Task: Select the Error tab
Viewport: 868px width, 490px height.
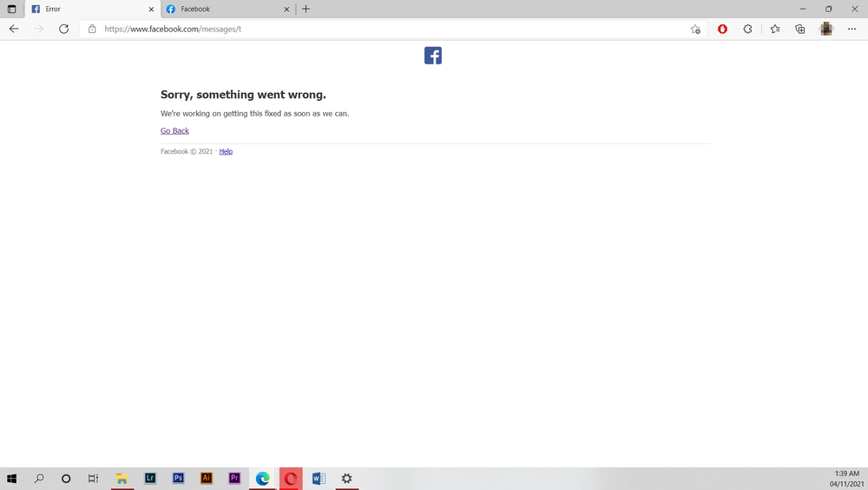Action: pos(87,10)
